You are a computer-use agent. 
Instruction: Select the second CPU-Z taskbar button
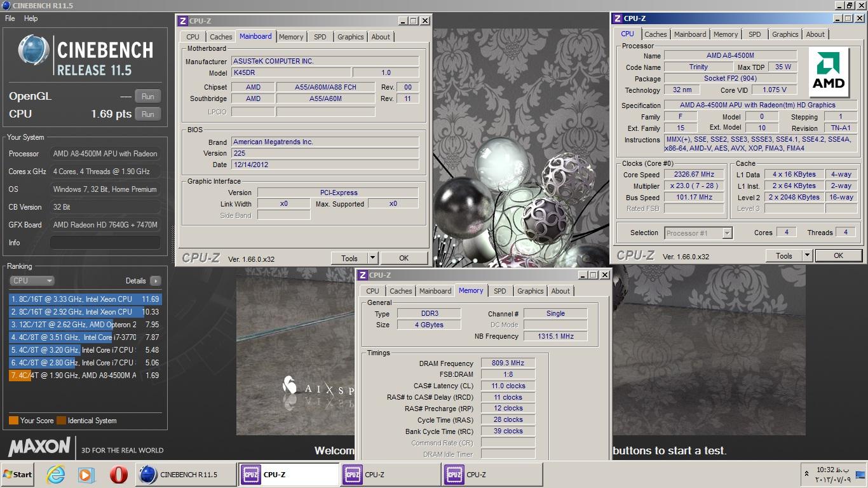tap(390, 475)
